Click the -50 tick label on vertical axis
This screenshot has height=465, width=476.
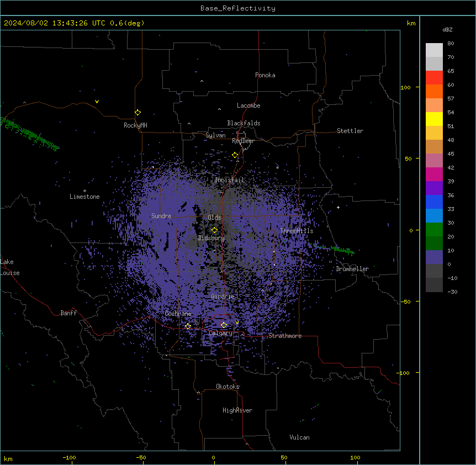tap(405, 302)
